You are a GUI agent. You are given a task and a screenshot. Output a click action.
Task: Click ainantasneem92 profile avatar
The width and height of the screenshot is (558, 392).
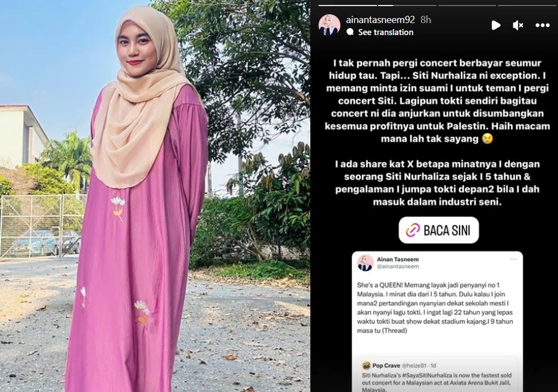329,25
